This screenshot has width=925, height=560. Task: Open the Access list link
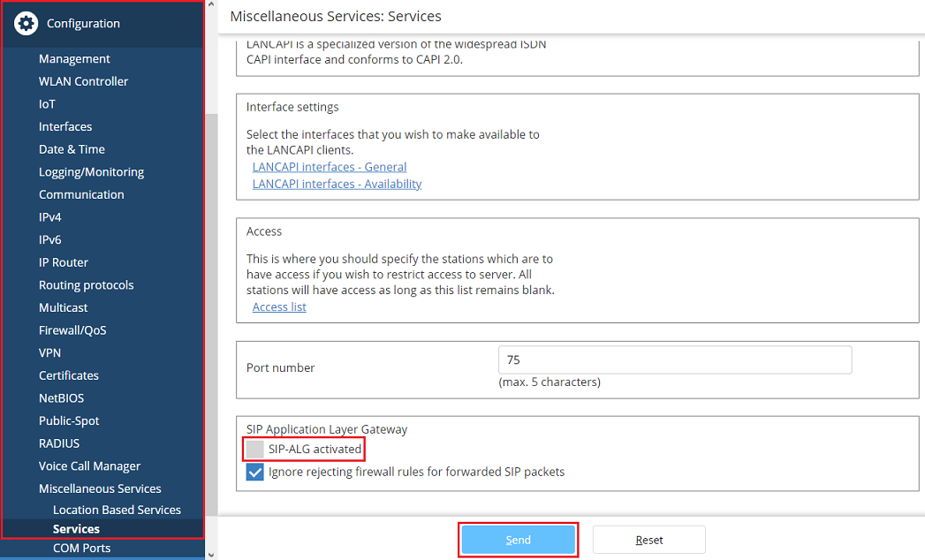click(279, 307)
